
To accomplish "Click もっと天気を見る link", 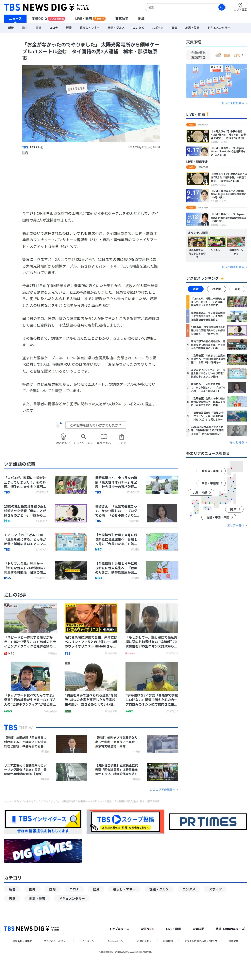I will 234,103.
